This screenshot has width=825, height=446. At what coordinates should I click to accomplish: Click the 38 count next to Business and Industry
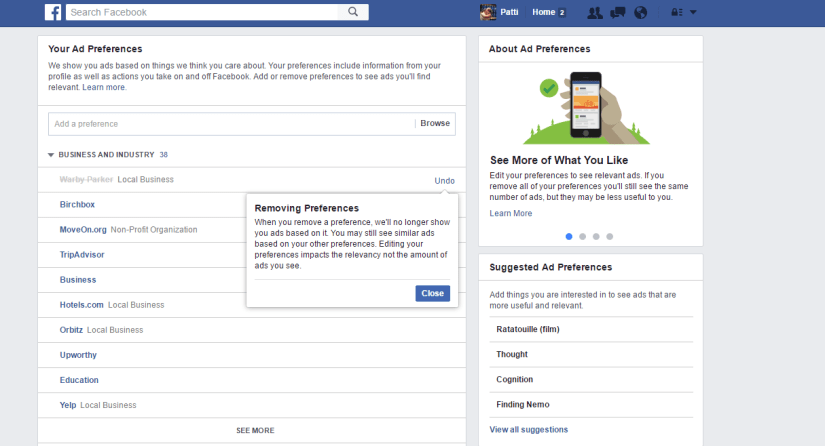164,155
